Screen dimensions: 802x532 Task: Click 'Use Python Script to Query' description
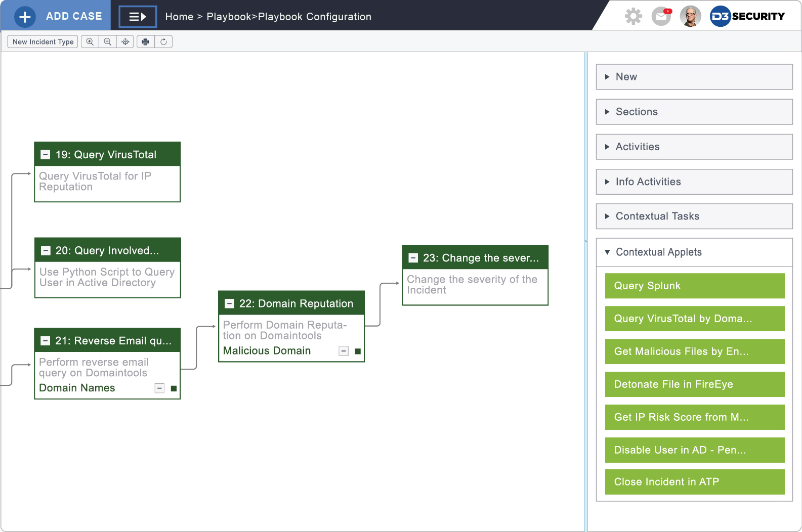coord(107,278)
